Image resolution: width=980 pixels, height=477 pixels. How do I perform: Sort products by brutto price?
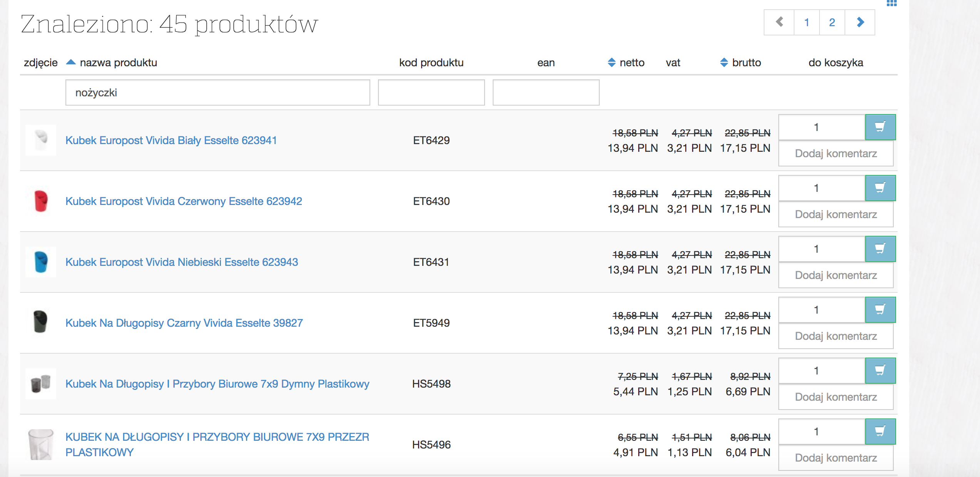(x=724, y=62)
